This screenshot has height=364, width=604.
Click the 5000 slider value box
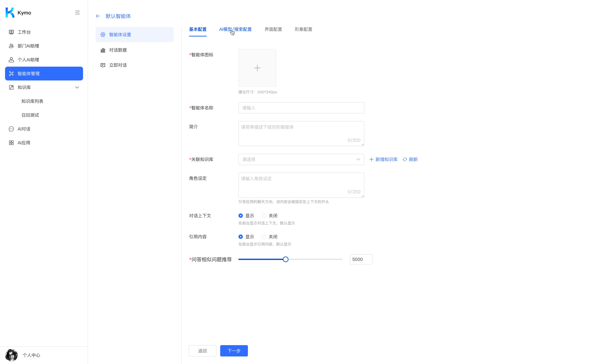361,259
